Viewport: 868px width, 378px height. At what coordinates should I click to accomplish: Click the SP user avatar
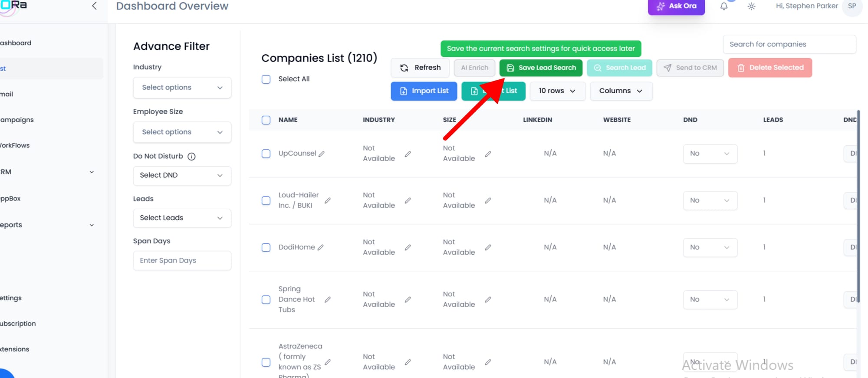852,7
